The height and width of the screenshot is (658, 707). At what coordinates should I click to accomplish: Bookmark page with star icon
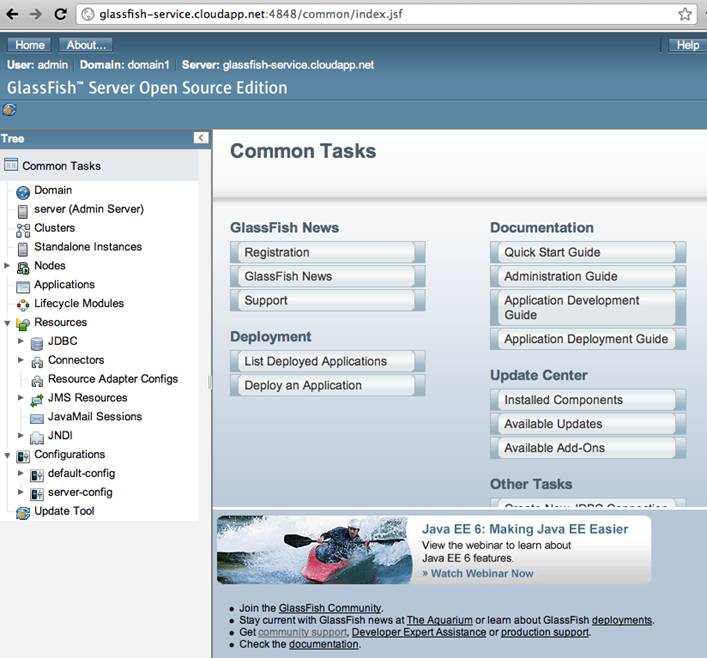click(x=685, y=14)
